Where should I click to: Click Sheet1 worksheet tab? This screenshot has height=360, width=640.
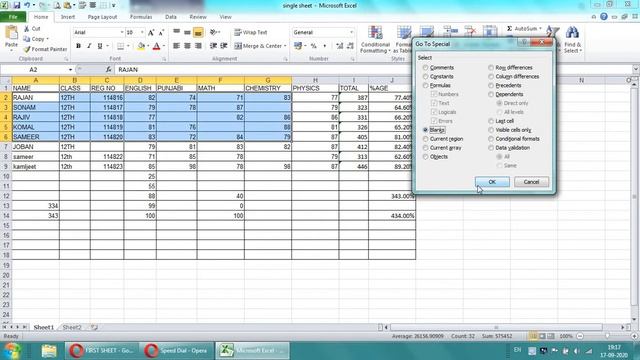coord(44,327)
